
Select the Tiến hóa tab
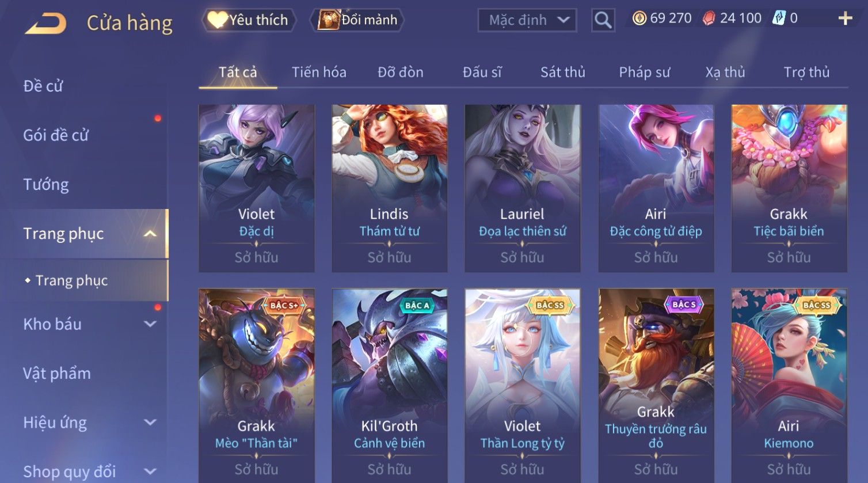tap(319, 72)
